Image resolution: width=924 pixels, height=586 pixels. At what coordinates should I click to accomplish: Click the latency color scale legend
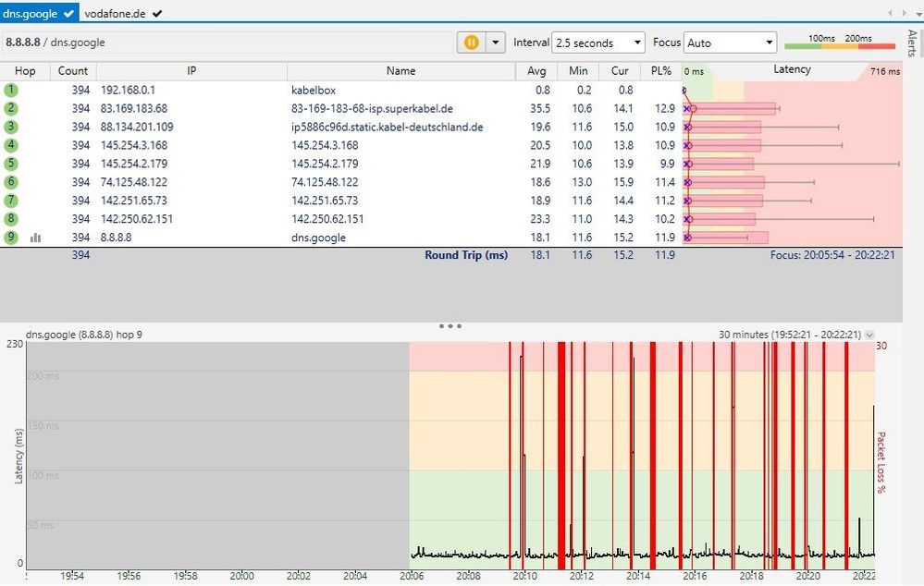click(x=840, y=43)
